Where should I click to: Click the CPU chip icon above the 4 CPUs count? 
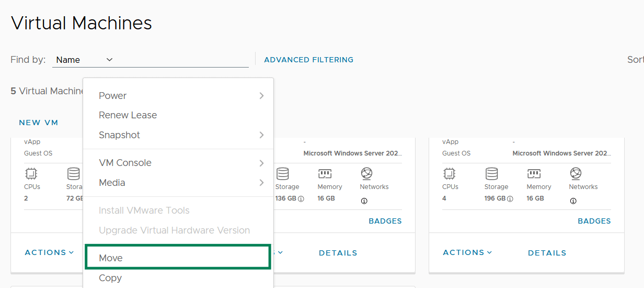(x=450, y=173)
